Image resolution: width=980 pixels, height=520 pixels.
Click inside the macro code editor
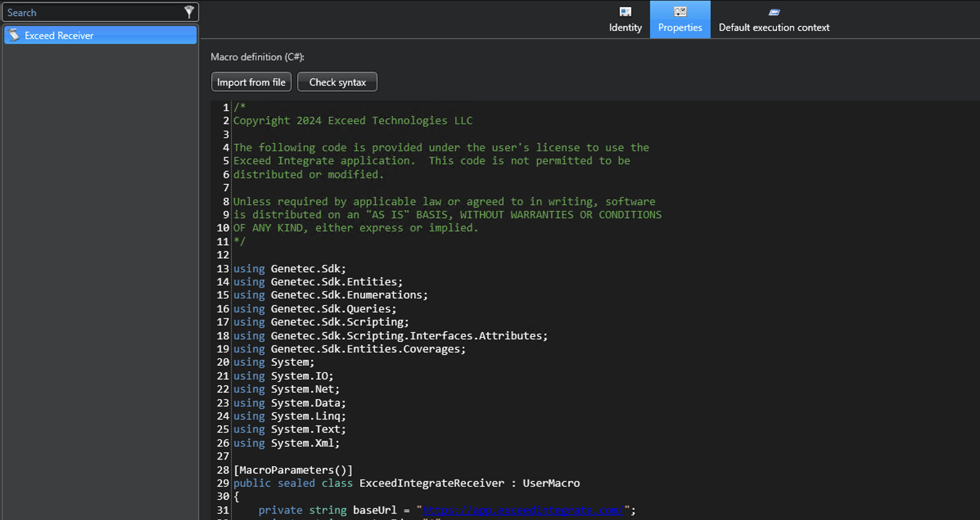point(573,287)
